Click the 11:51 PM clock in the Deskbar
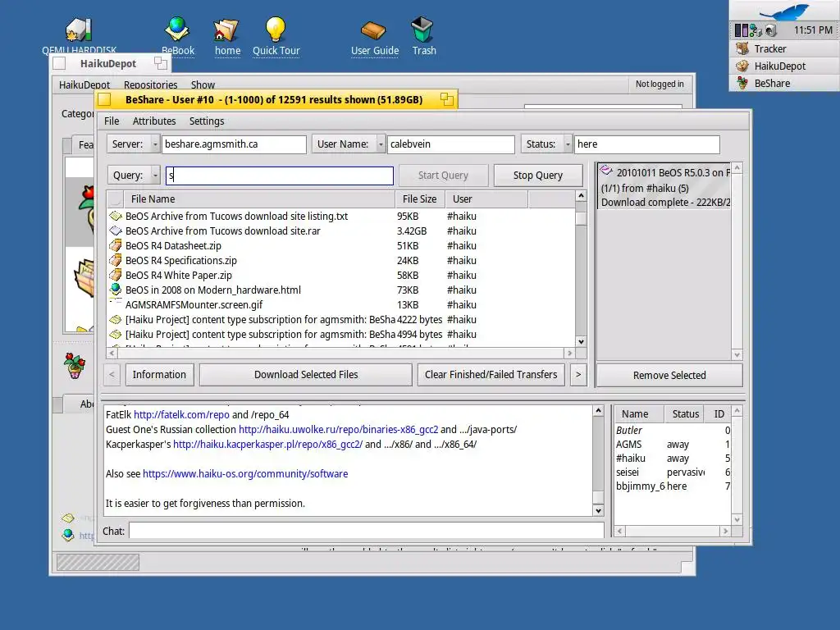 [813, 30]
